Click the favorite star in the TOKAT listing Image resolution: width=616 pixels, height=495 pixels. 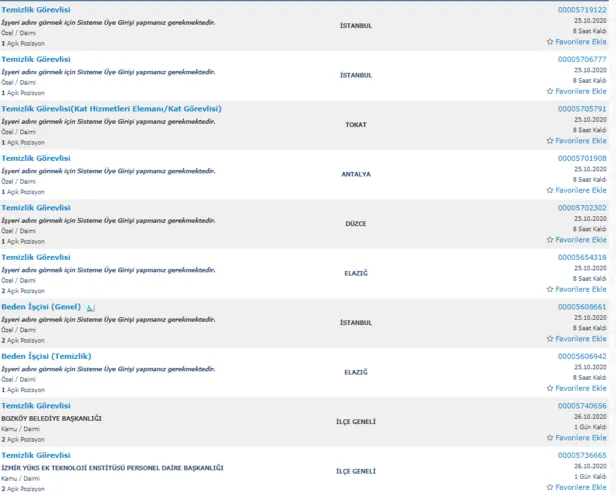pyautogui.click(x=550, y=141)
